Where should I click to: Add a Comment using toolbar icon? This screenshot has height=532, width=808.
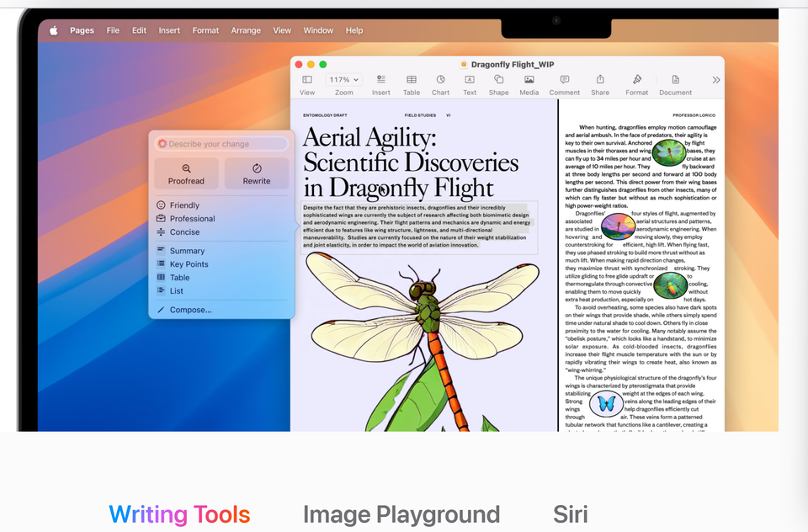564,80
